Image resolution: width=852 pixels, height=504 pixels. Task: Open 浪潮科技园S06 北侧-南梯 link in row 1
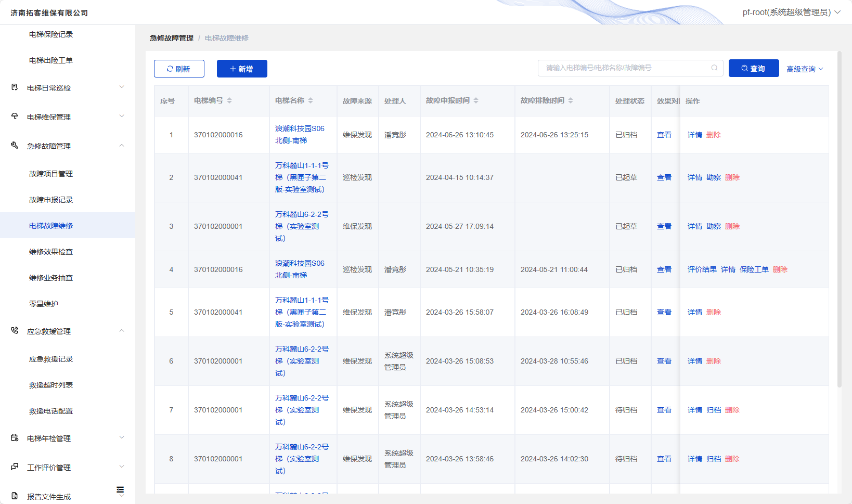(x=300, y=134)
